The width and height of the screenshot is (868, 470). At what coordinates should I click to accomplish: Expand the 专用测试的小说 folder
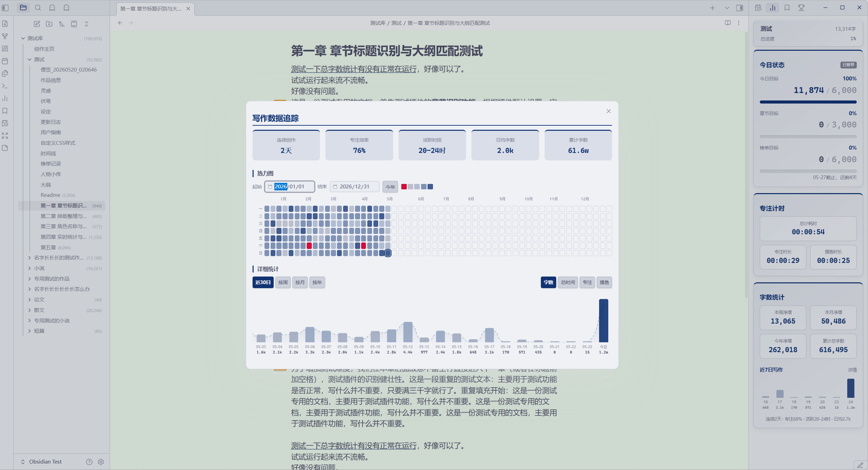coord(30,321)
